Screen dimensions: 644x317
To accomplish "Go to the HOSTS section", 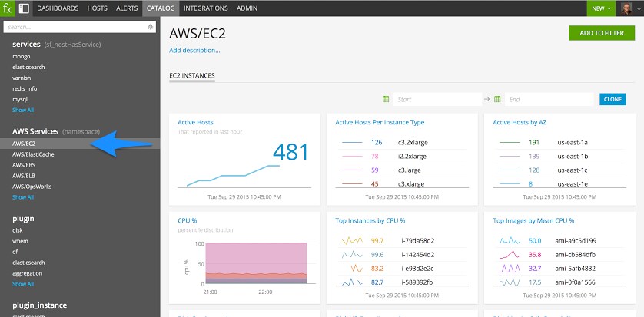I will coord(98,8).
